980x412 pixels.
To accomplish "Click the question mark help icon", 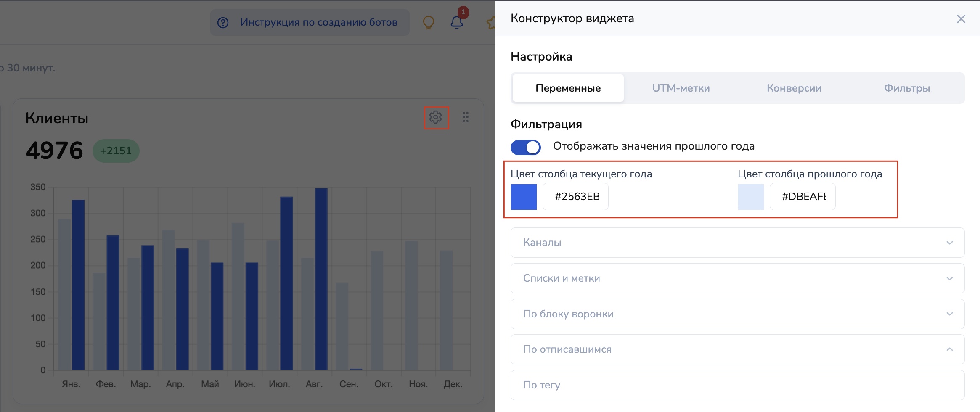I will click(x=223, y=23).
